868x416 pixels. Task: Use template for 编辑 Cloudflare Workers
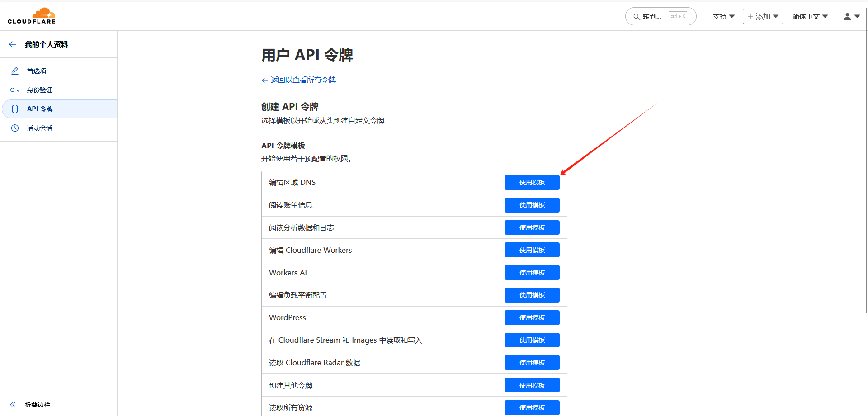(x=532, y=250)
